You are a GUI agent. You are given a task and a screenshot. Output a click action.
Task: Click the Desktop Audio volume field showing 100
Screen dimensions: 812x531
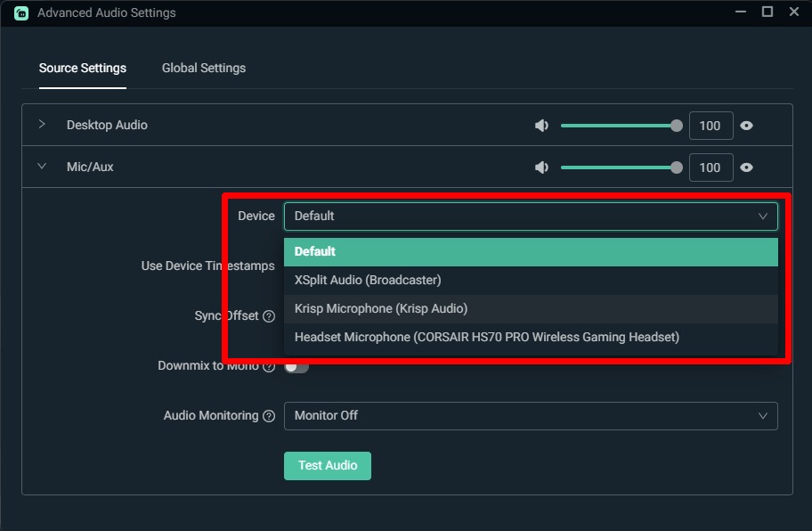[710, 126]
